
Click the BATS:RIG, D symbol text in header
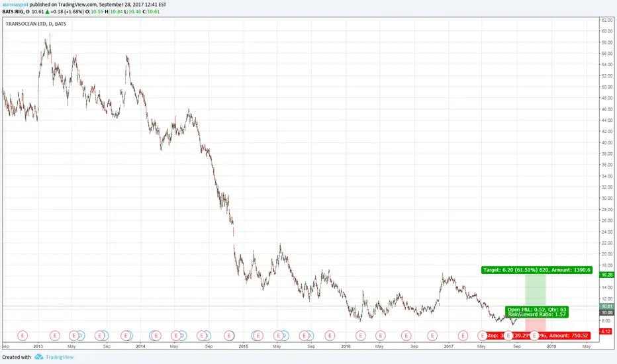coord(16,12)
